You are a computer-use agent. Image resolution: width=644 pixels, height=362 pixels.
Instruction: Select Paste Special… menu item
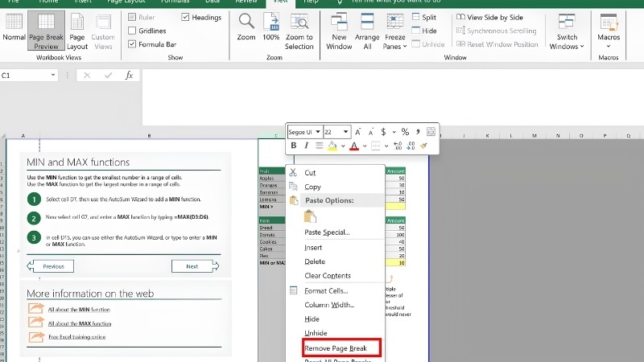tap(336, 232)
